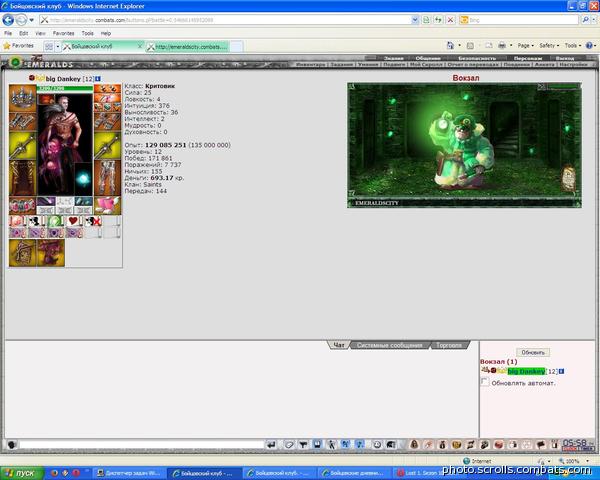The image size is (600, 480).
Task: Click the send message arrow icon
Action: point(271,444)
